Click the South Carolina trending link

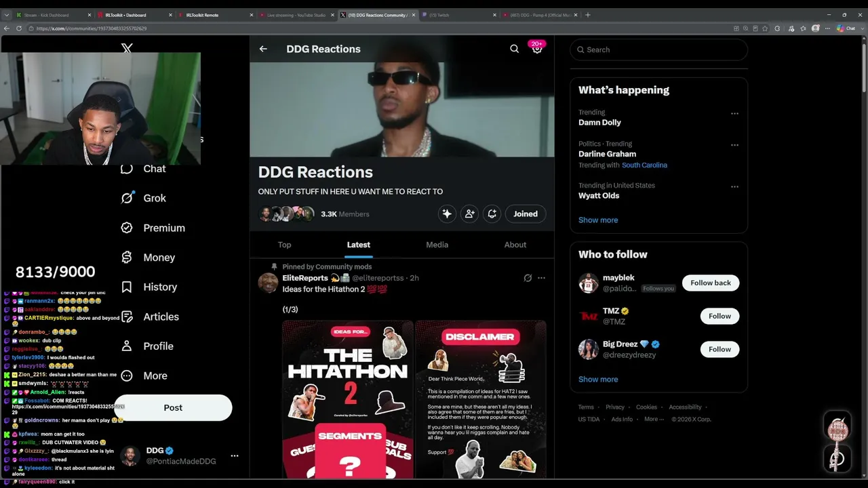[644, 165]
